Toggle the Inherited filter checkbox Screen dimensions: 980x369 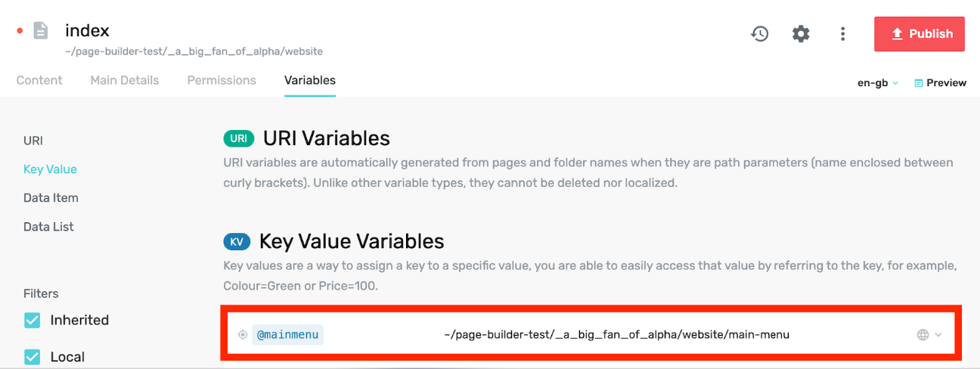(x=33, y=321)
